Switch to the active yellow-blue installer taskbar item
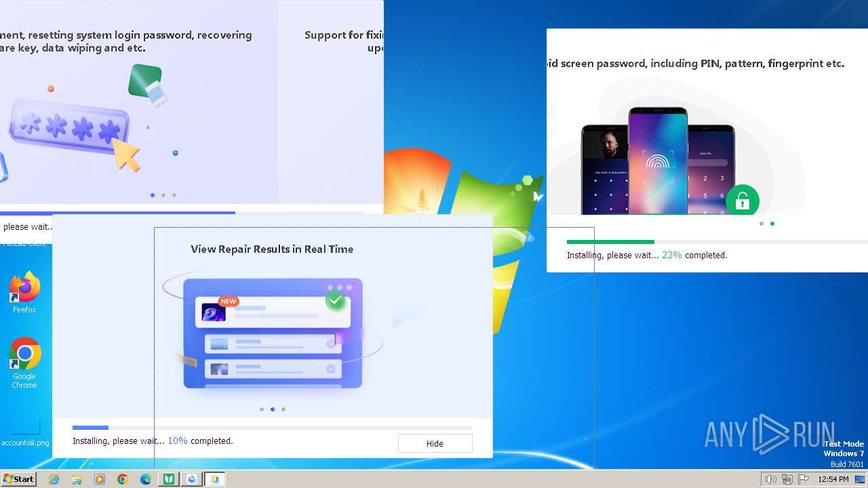The image size is (868, 488). [215, 479]
